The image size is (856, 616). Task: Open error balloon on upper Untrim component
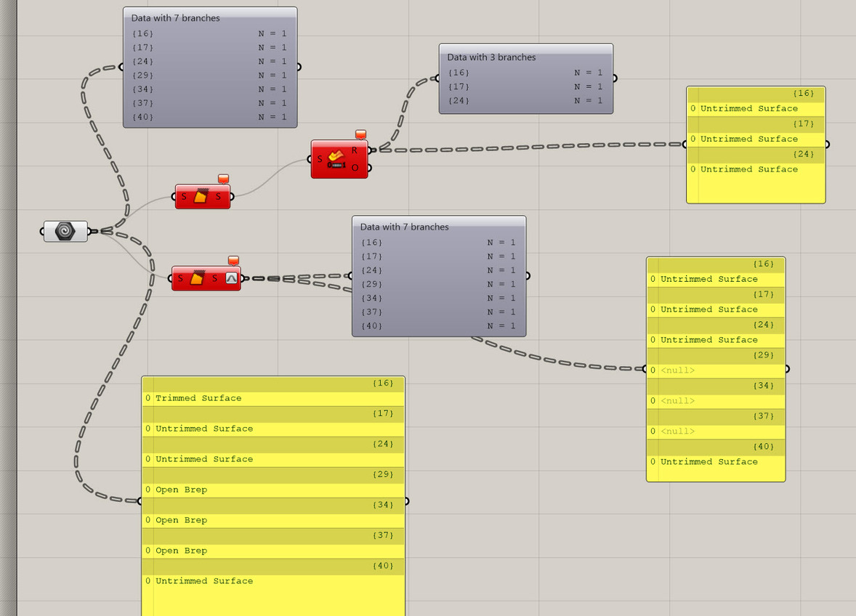click(223, 179)
